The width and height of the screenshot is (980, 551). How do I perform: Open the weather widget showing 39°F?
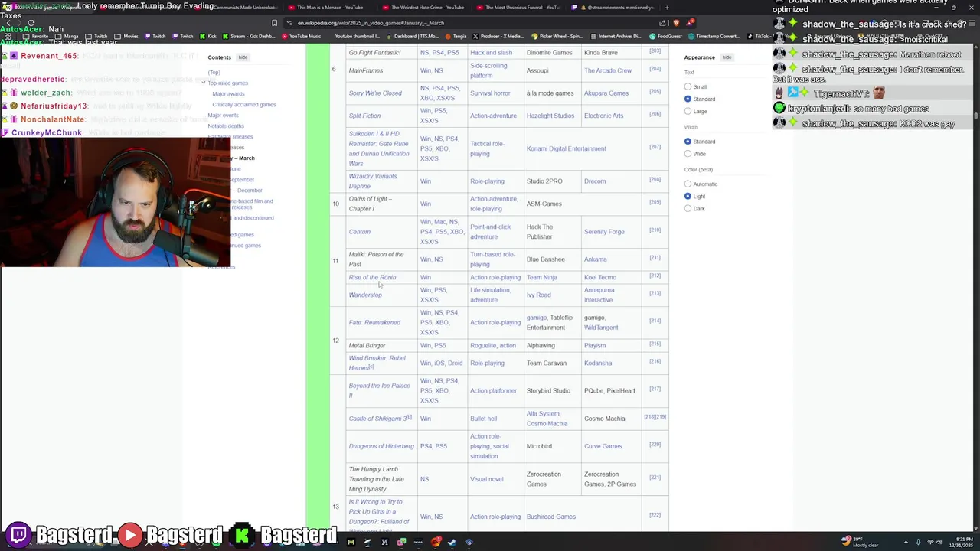pyautogui.click(x=859, y=542)
